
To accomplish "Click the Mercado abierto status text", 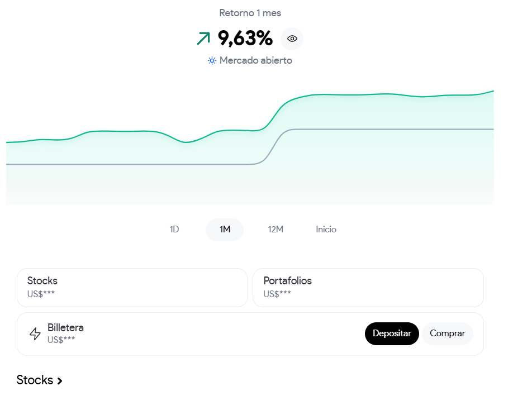I will pyautogui.click(x=256, y=60).
